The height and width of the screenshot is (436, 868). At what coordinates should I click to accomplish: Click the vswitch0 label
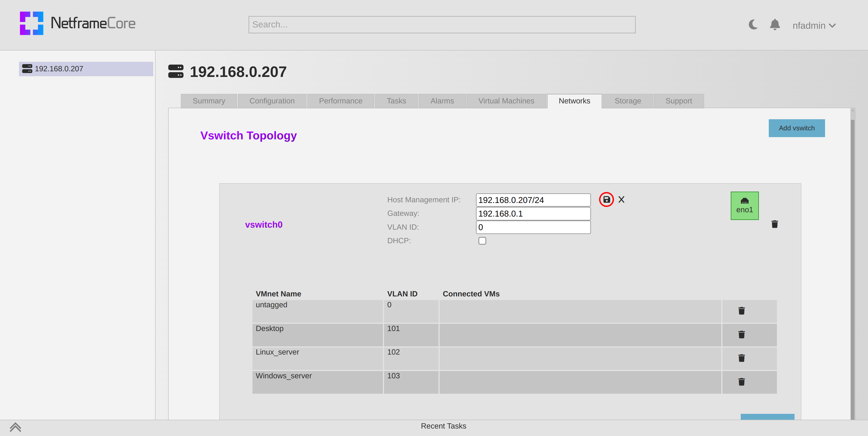click(x=264, y=225)
